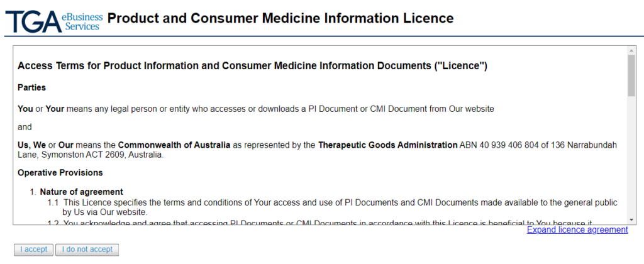644x264 pixels.
Task: Click clause 1.2 acknowledgement text
Action: point(314,221)
